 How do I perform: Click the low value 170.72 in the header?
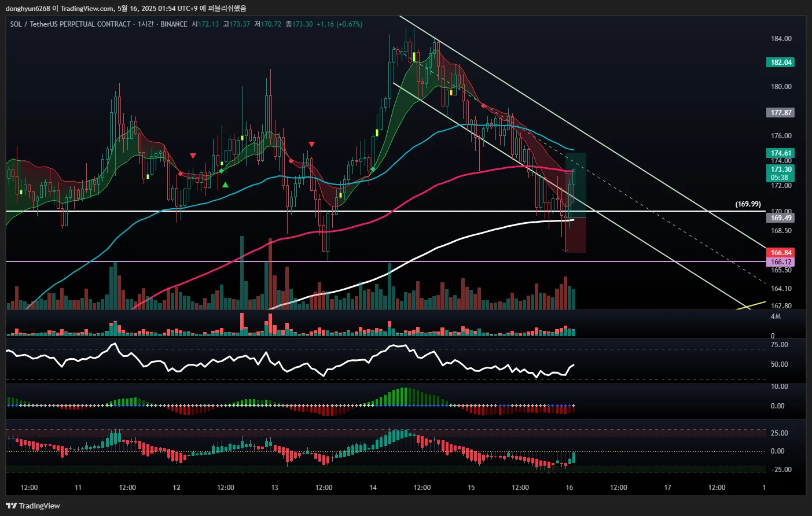(x=271, y=24)
